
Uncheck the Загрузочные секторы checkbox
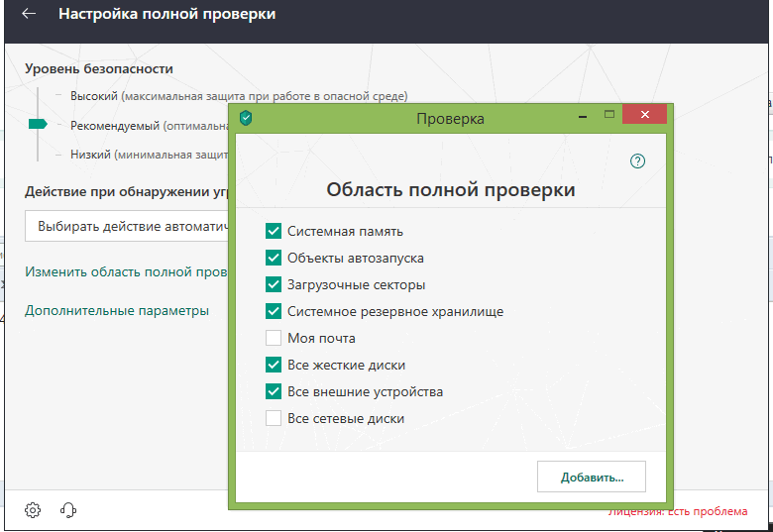click(275, 284)
